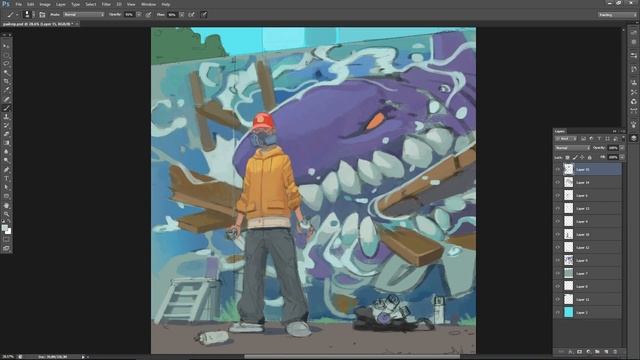Select the Path Selection tool
Screen dimensions: 640x360
click(x=6, y=187)
